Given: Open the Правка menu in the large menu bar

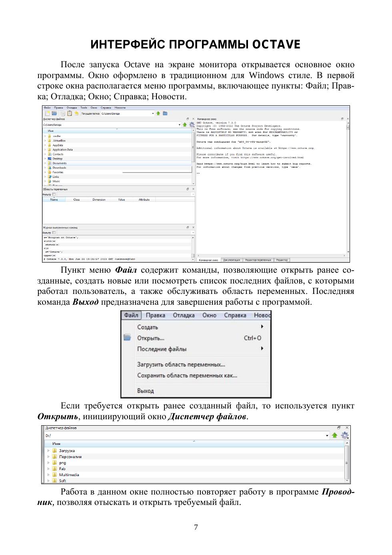Looking at the screenshot, I should pos(156,315).
